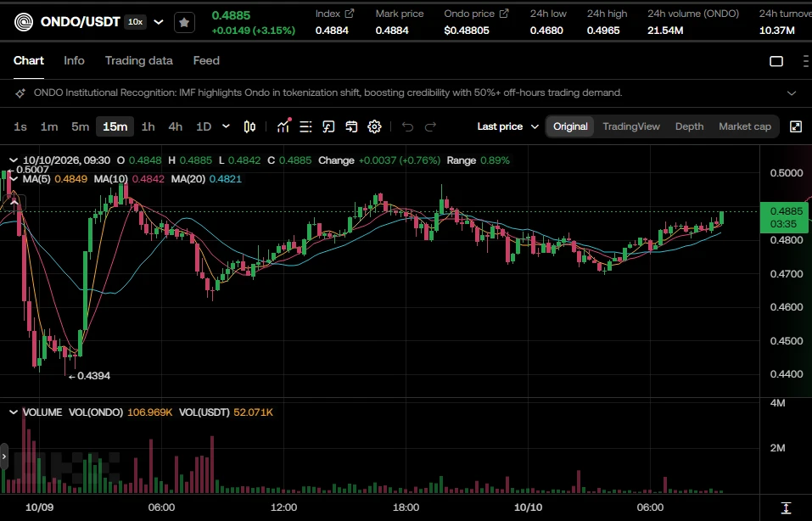Screen dimensions: 812x521
Task: Show the Market cap chart view
Action: (x=745, y=127)
